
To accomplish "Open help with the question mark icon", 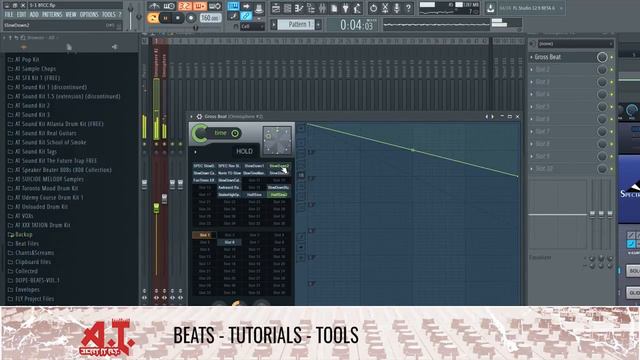I will tap(408, 8).
